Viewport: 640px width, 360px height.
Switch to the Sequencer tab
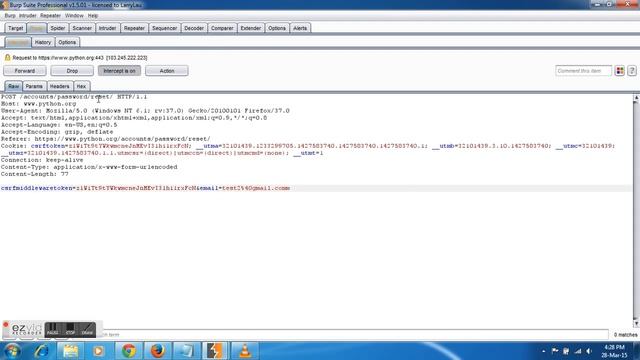(164, 28)
